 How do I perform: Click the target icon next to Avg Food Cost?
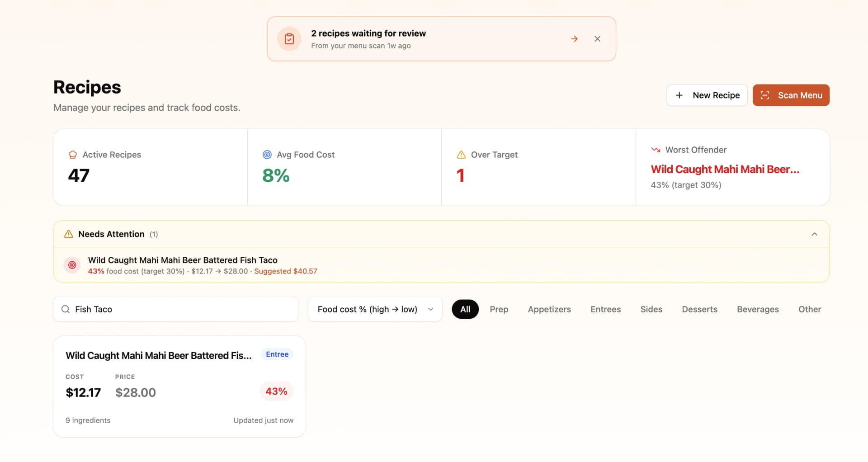[267, 154]
